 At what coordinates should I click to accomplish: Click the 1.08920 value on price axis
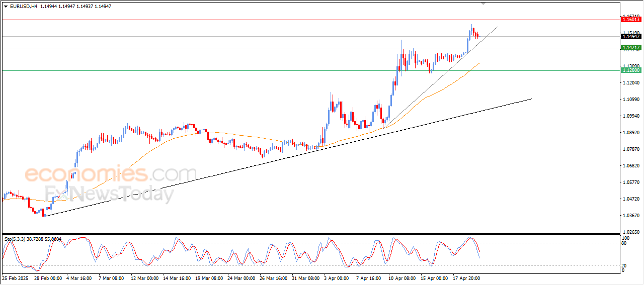[x=631, y=133]
